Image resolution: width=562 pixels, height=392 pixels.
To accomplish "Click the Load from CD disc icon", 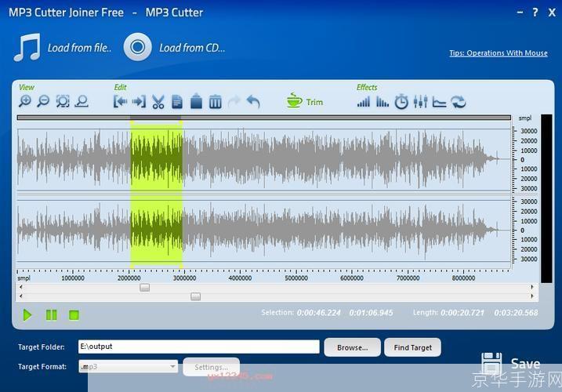I will pyautogui.click(x=138, y=46).
